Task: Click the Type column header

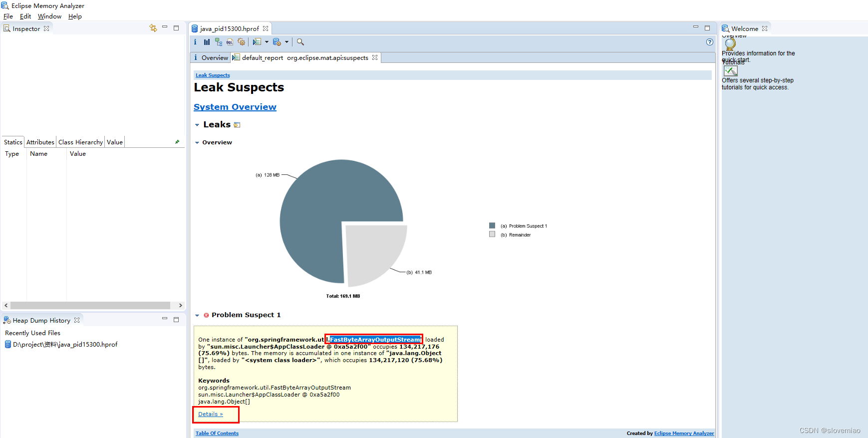Action: (14, 154)
